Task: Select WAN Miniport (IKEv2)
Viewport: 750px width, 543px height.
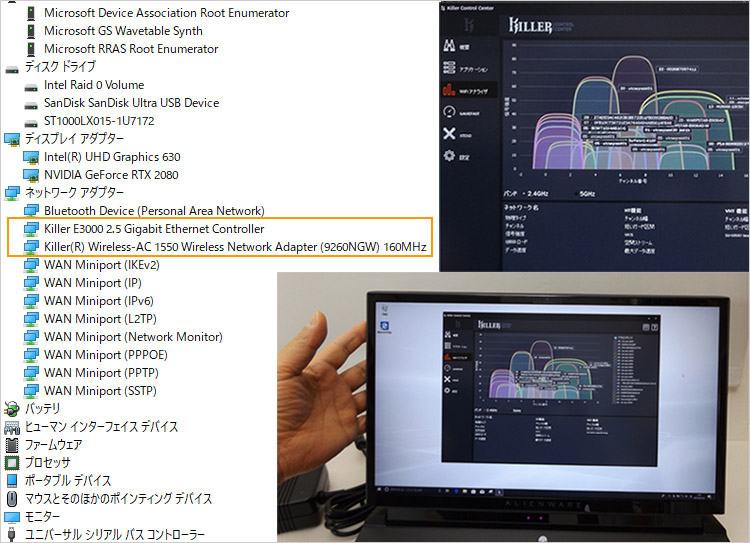Action: coord(102,266)
